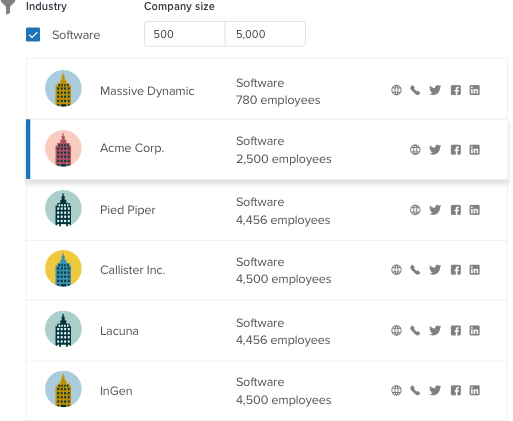This screenshot has width=513, height=421.
Task: Edit the minimum company size field 500
Action: coord(185,34)
